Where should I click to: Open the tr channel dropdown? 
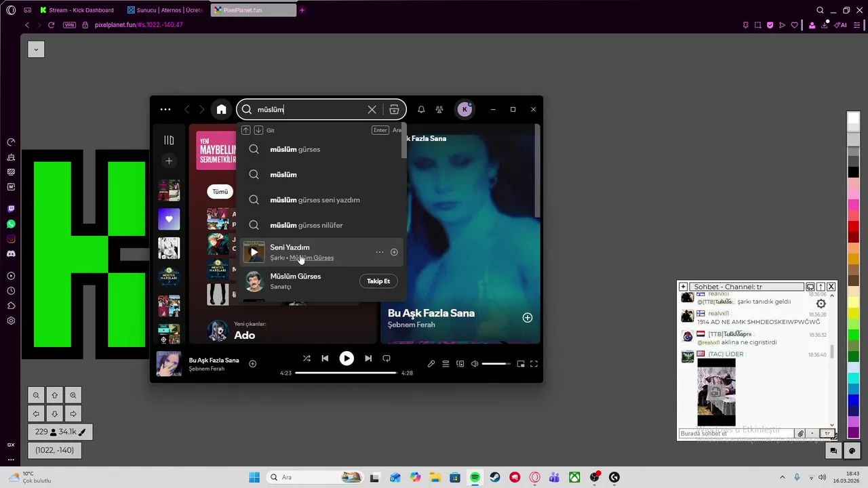click(827, 433)
